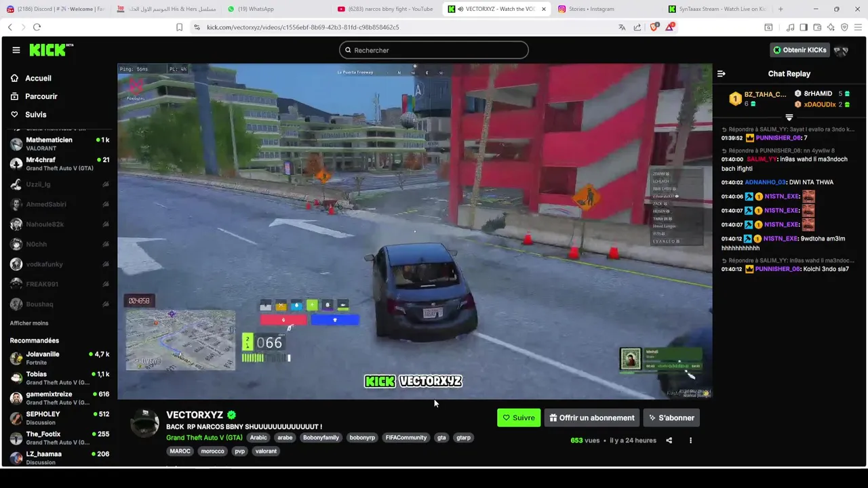
Task: Select the MAROC tag
Action: click(x=180, y=451)
